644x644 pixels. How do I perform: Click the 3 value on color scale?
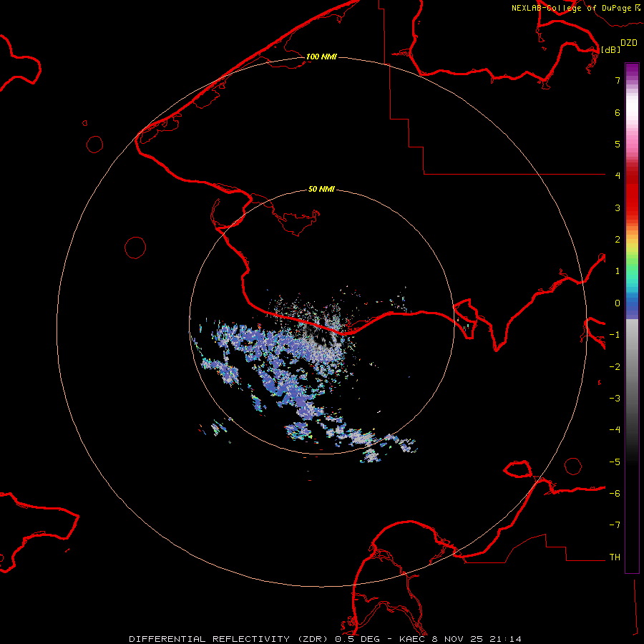(x=618, y=208)
